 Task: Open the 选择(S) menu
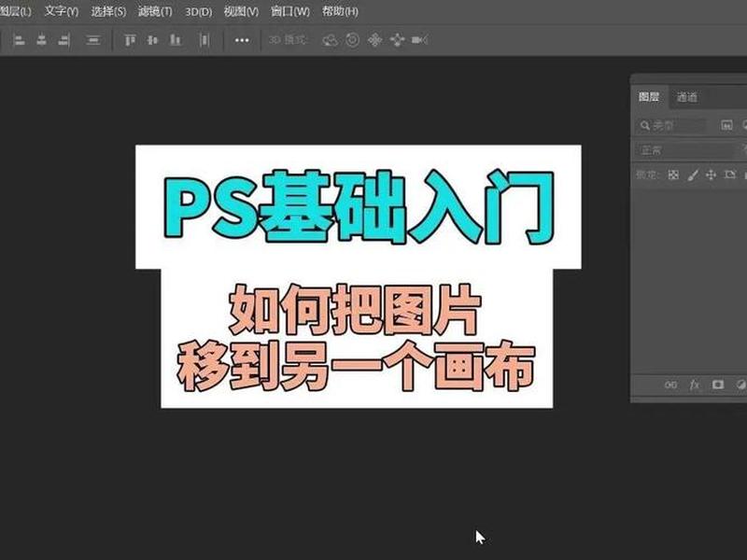click(x=108, y=11)
